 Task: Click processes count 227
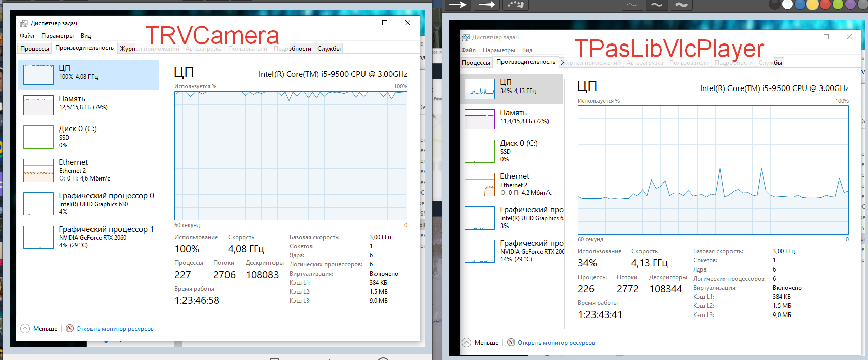tap(182, 275)
